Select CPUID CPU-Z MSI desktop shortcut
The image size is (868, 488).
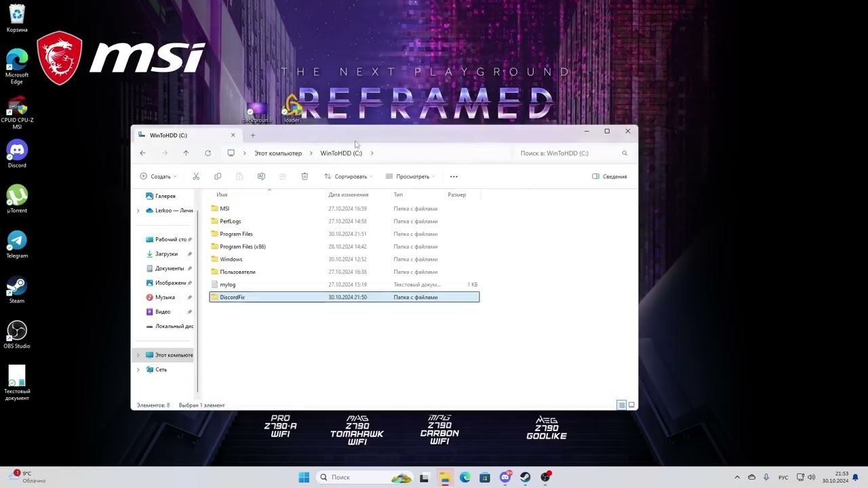pos(17,113)
